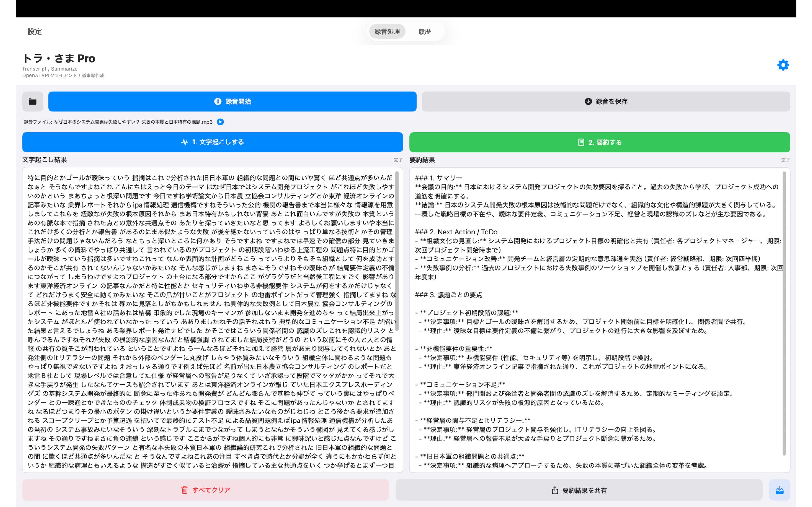
Task: Click the share icon in 要約結果を共有
Action: [x=555, y=490]
